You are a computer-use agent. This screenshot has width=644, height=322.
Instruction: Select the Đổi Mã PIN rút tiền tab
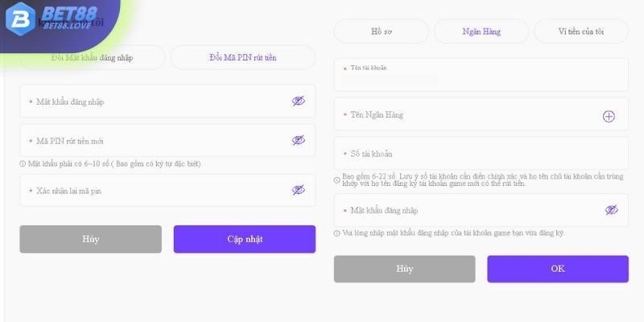click(x=243, y=57)
